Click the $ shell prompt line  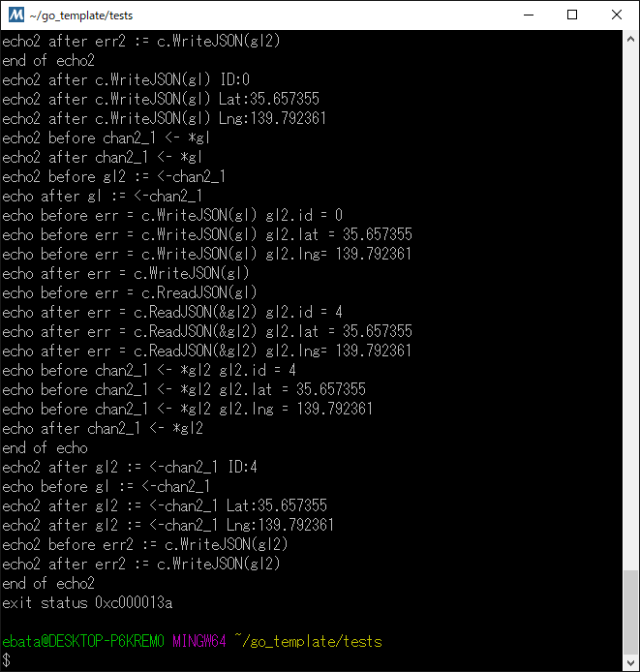7,660
